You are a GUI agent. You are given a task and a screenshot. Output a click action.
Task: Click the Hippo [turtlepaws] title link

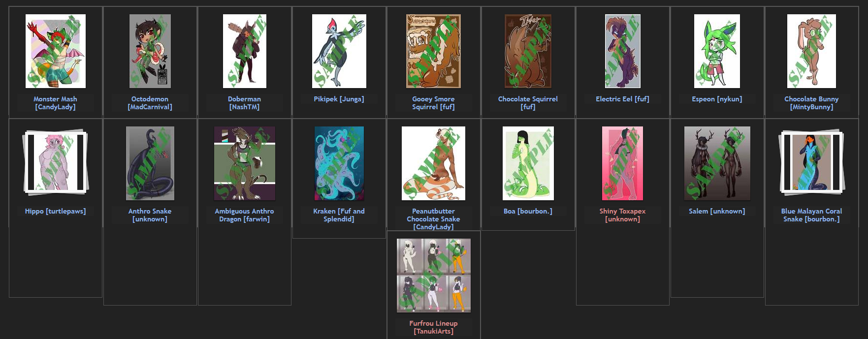tap(56, 211)
